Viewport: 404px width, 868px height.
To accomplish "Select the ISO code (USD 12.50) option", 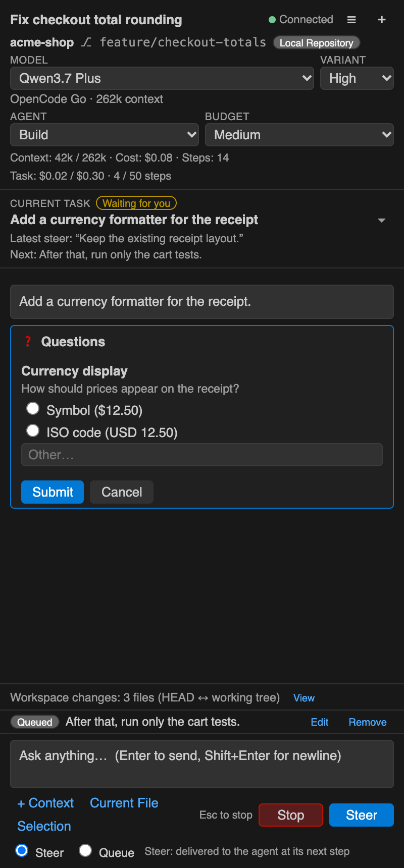I will (33, 430).
